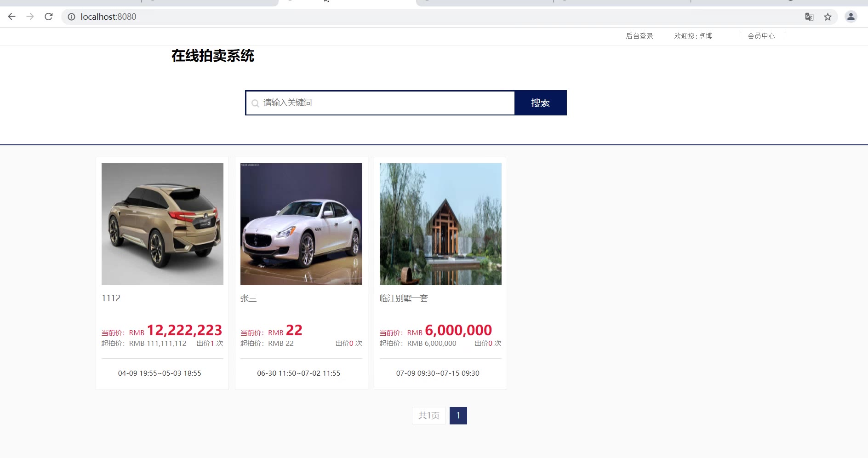Open the tan SUV auction image

tap(162, 224)
